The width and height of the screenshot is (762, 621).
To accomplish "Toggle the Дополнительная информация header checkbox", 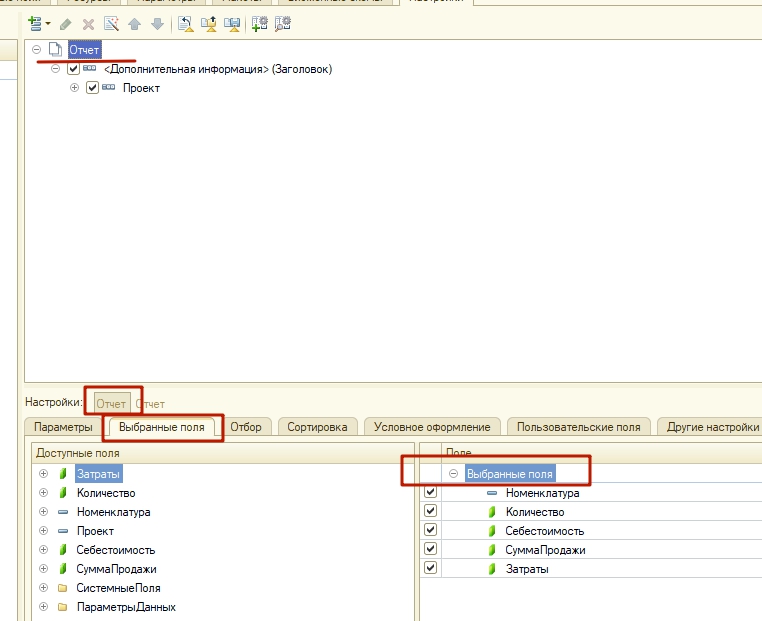I will pyautogui.click(x=73, y=69).
